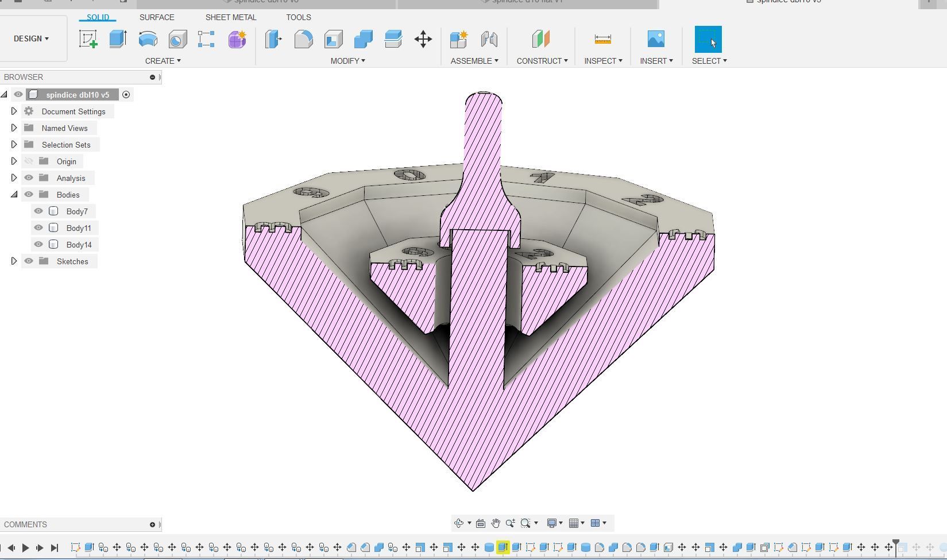The image size is (947, 560).
Task: Select the Create Sketch tool
Action: (88, 39)
